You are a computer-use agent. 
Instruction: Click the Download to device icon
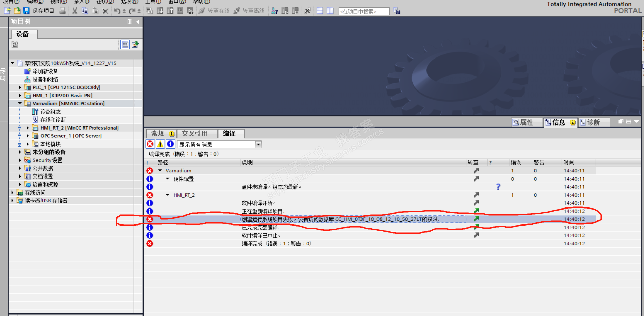pos(160,11)
